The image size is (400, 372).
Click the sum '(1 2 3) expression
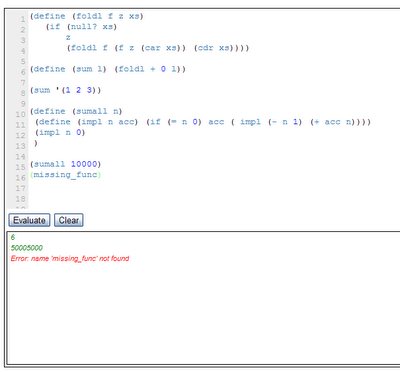(66, 90)
